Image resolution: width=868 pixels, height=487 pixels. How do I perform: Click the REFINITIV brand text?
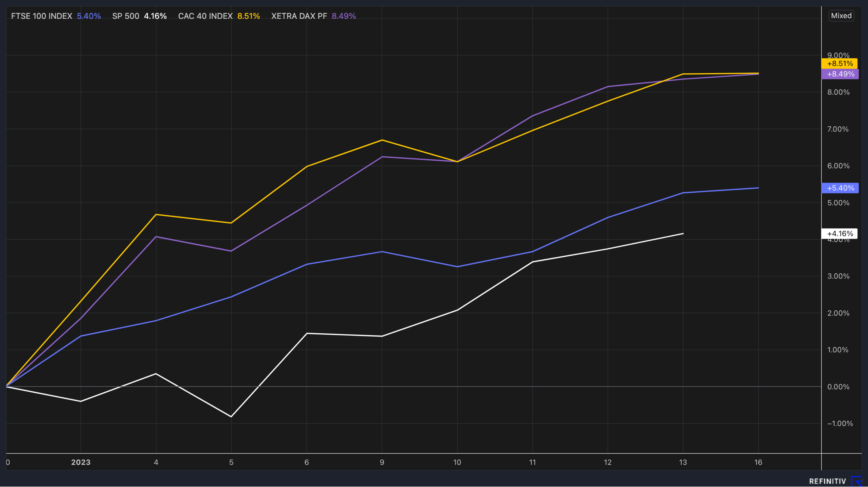827,481
